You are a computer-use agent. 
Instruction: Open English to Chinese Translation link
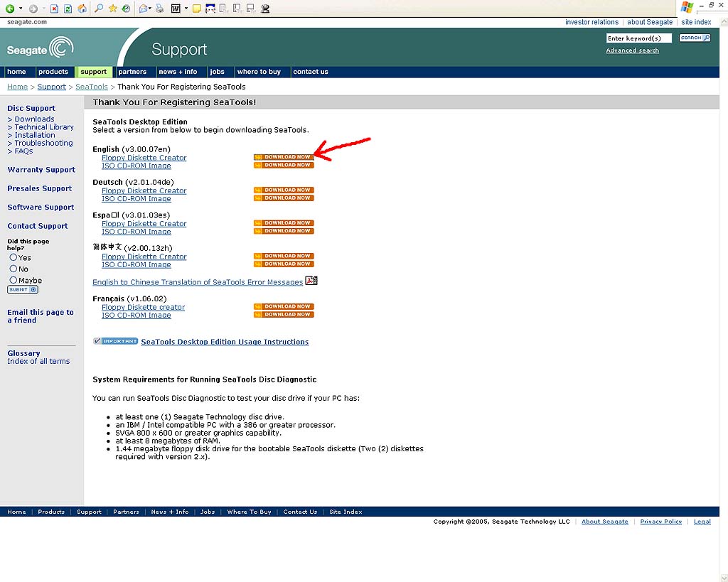coord(198,281)
